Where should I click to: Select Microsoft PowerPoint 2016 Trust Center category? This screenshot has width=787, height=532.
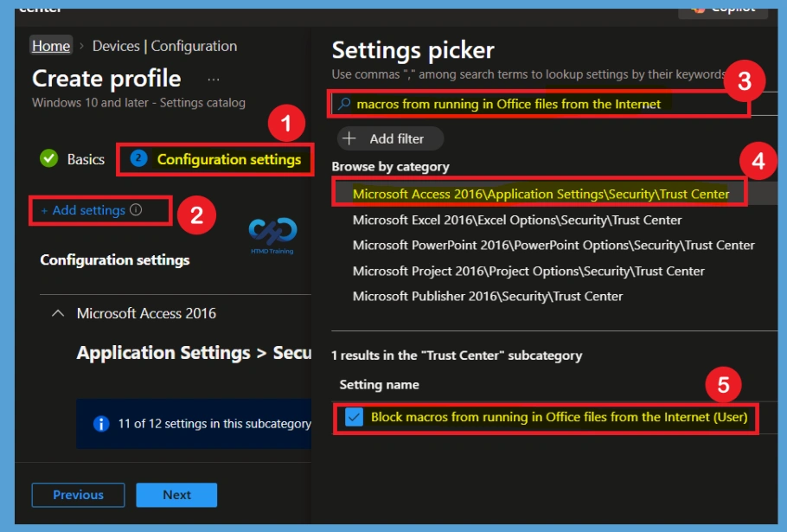pyautogui.click(x=553, y=245)
